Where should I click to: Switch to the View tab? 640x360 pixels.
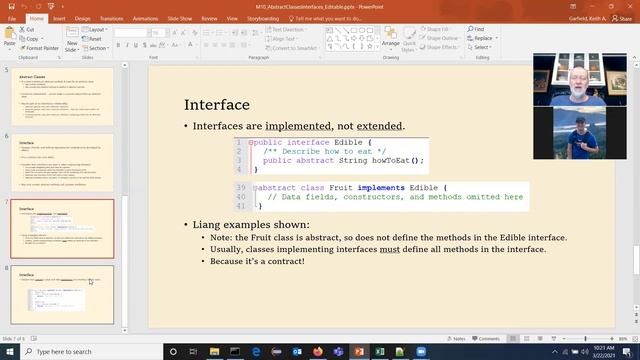pos(232,19)
